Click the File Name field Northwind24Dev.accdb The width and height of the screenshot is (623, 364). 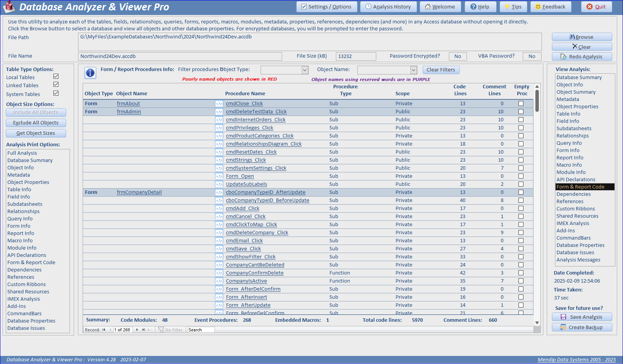(x=180, y=56)
